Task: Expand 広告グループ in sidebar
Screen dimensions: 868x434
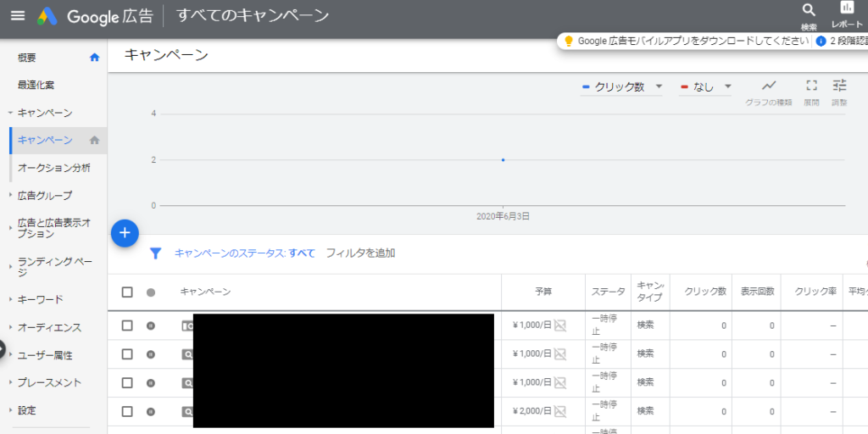Action: tap(10, 196)
